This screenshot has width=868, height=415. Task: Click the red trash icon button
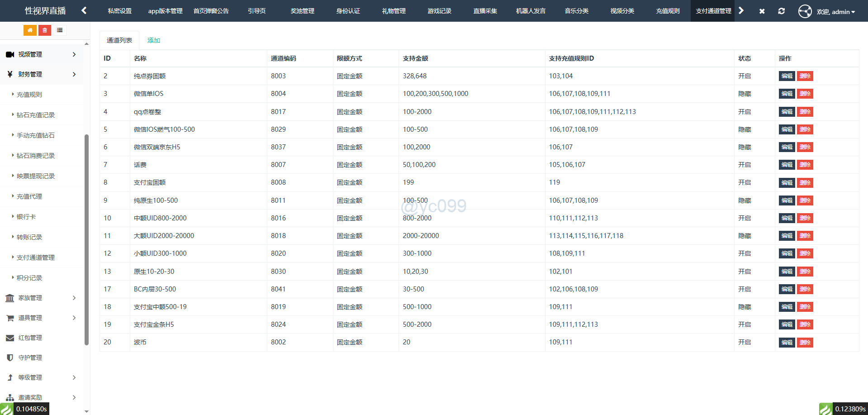44,30
